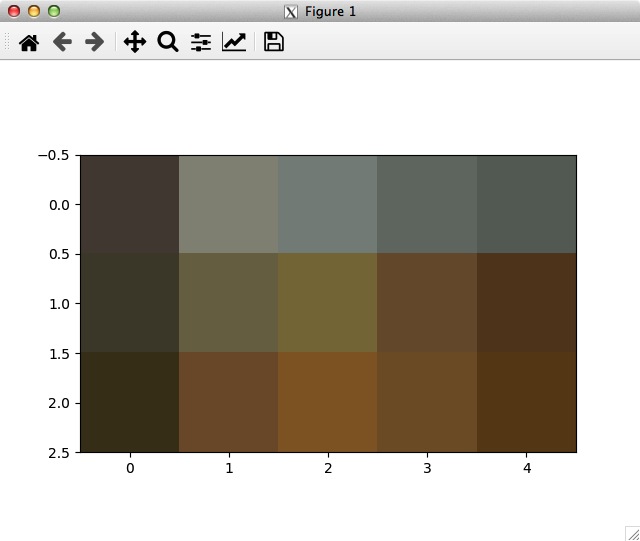This screenshot has height=541, width=640.
Task: Click the resize grip in the window corner
Action: [632, 533]
